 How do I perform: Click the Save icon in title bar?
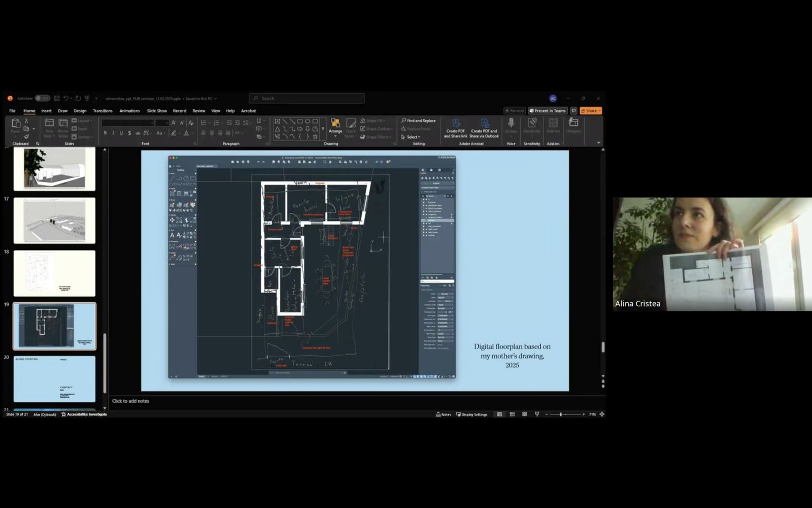[57, 99]
